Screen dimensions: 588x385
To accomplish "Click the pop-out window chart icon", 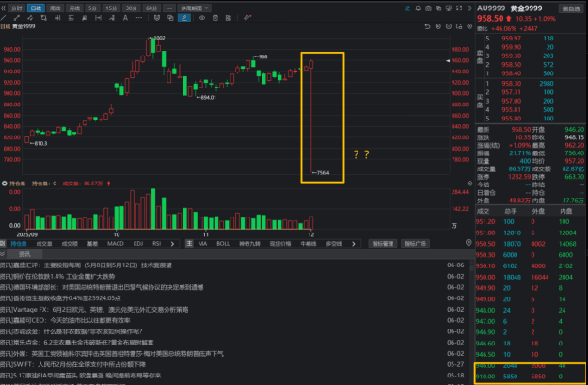I will (459, 26).
